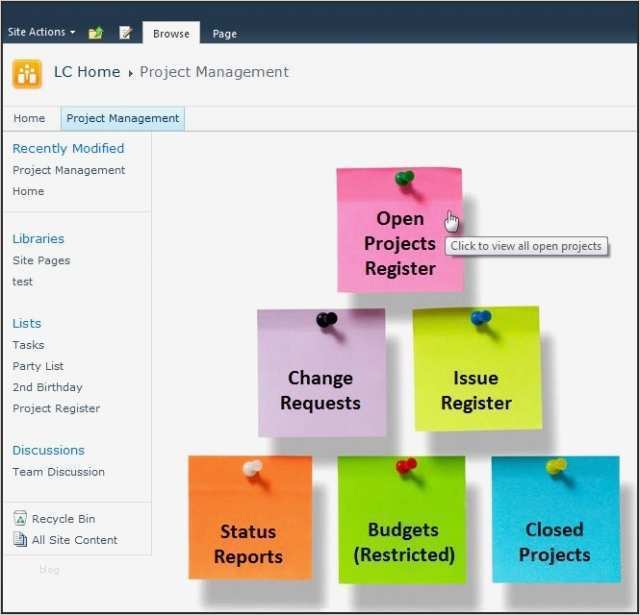Click the Status Reports orange sticky note
Viewport: 640px width, 615px height.
coord(248,543)
